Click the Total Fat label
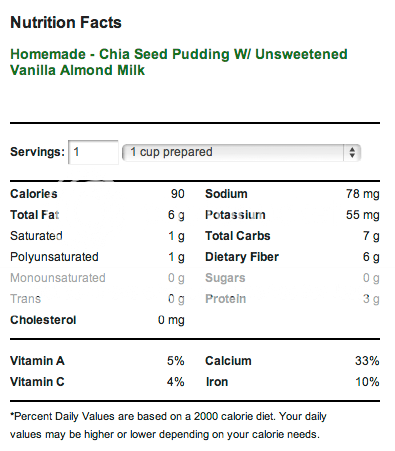The width and height of the screenshot is (395, 451). point(34,215)
